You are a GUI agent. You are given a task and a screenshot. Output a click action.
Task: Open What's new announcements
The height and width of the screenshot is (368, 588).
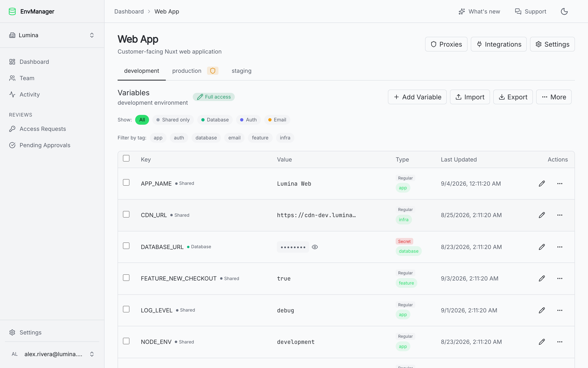click(479, 11)
